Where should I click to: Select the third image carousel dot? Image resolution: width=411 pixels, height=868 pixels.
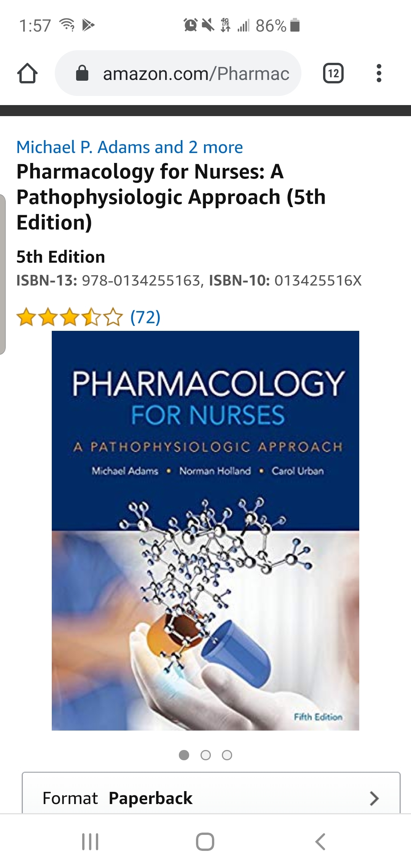(x=227, y=755)
